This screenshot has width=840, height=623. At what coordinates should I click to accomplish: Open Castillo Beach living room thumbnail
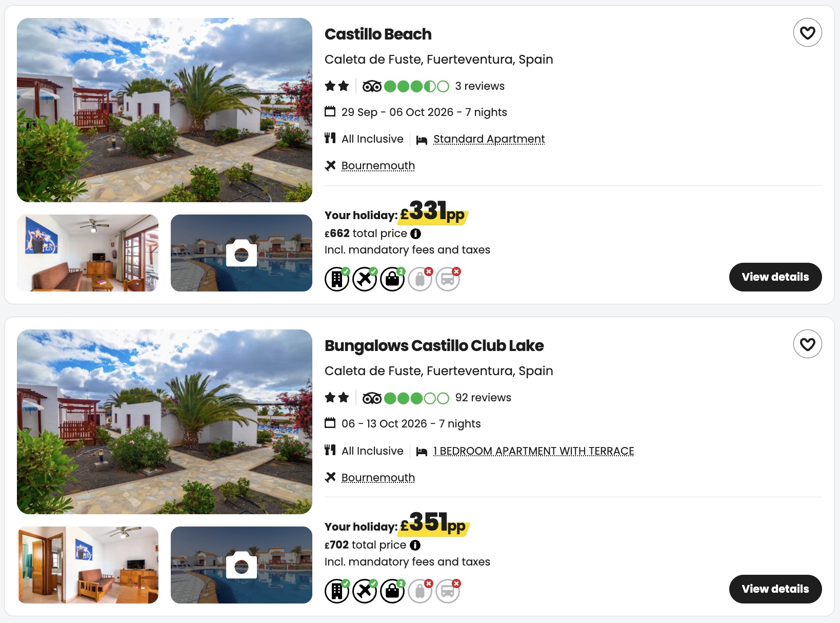(x=88, y=253)
